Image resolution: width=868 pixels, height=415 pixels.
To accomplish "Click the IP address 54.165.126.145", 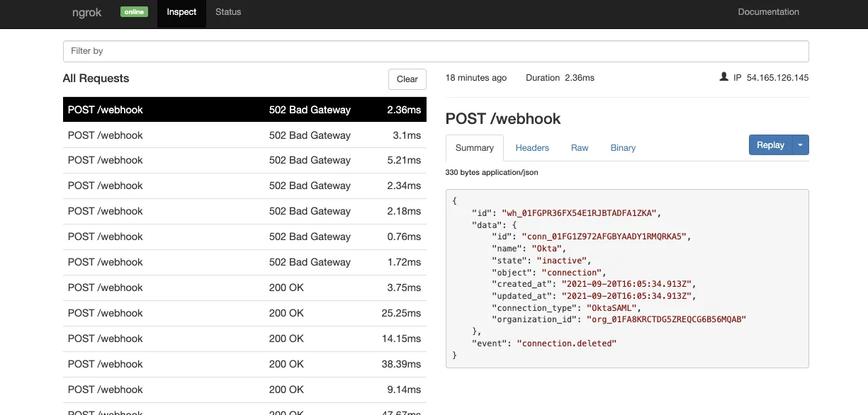I will coord(777,78).
